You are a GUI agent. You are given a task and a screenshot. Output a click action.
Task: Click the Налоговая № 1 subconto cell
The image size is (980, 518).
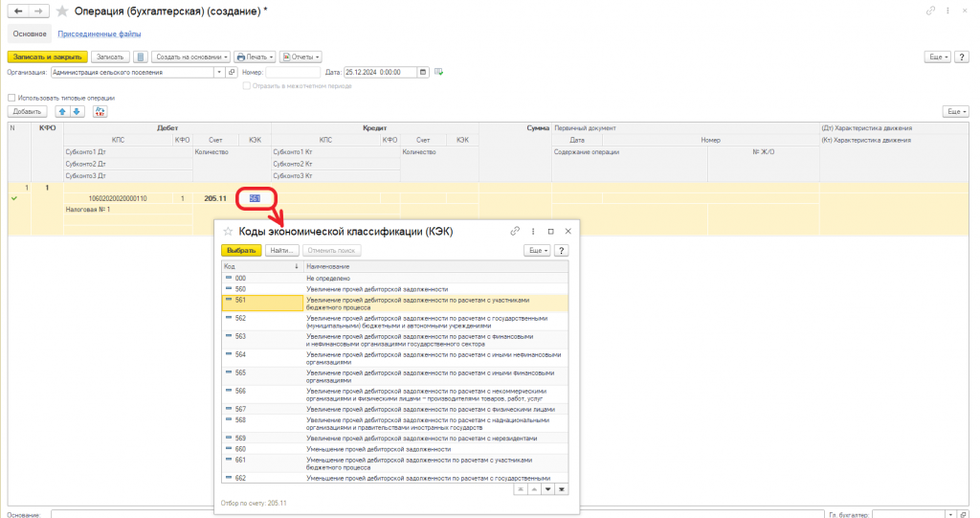128,210
